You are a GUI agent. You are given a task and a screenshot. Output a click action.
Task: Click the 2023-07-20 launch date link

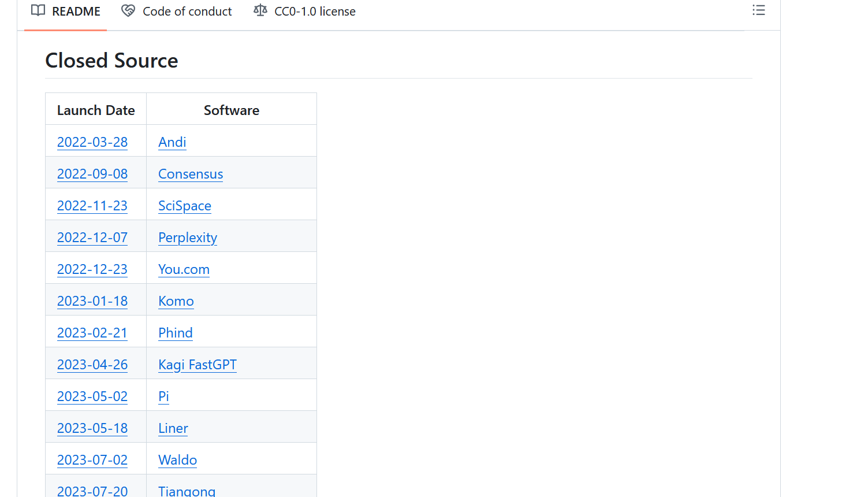[92, 491]
